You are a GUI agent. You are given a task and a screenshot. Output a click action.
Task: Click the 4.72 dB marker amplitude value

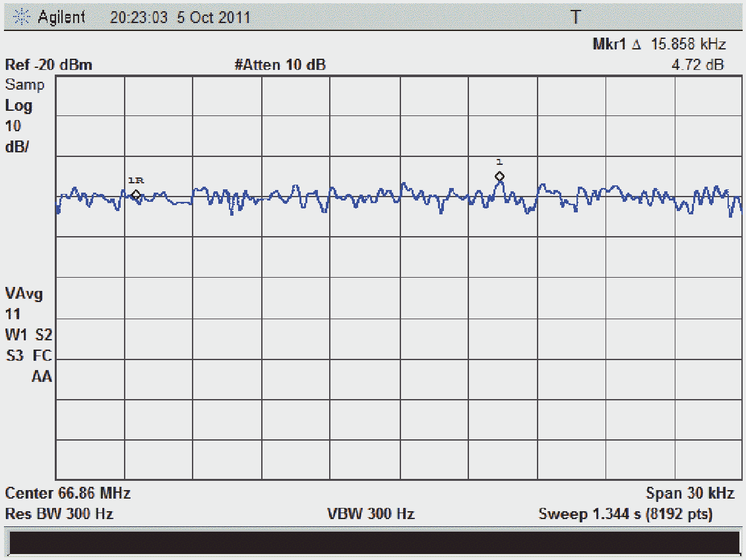click(x=697, y=65)
